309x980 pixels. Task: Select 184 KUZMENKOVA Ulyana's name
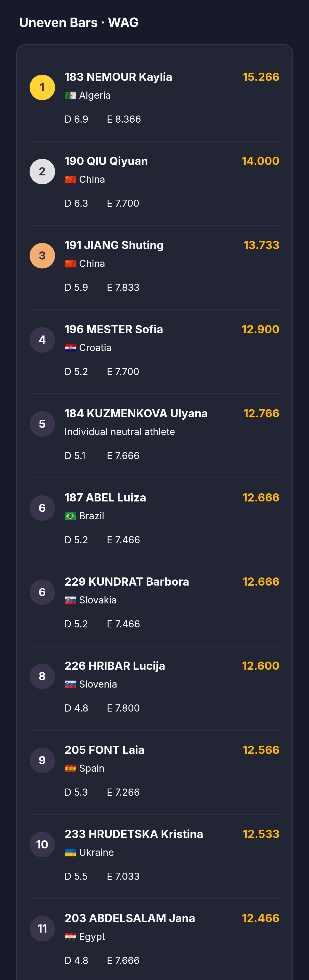point(136,414)
